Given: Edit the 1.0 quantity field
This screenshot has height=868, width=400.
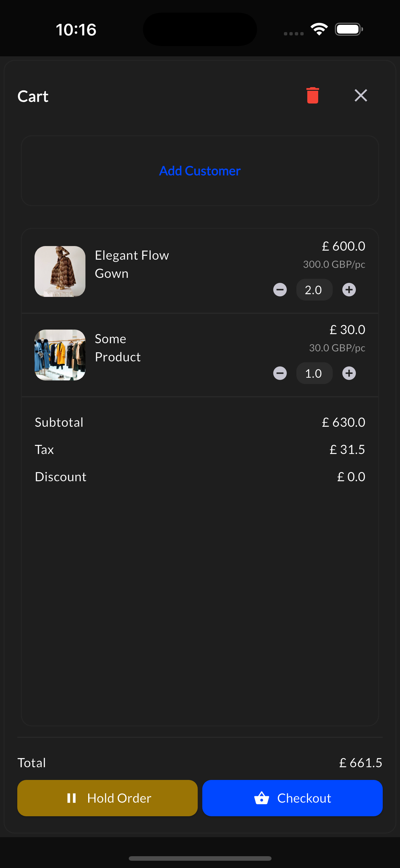Looking at the screenshot, I should click(314, 373).
